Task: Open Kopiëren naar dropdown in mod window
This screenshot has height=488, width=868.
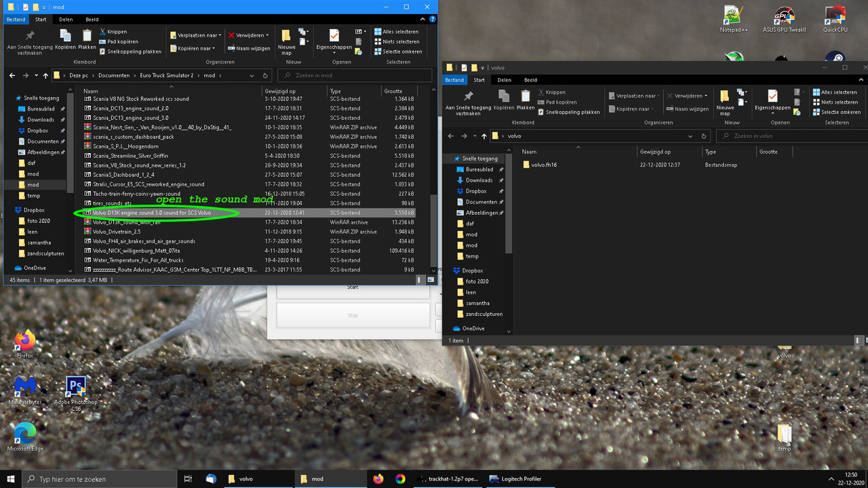Action: (x=193, y=48)
